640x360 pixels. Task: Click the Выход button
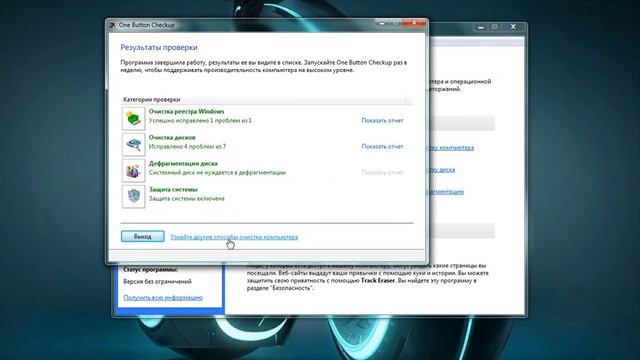[x=142, y=236]
